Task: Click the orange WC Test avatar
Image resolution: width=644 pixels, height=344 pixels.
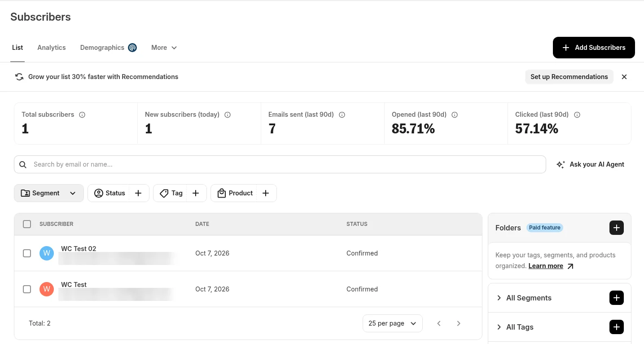Action: click(47, 289)
